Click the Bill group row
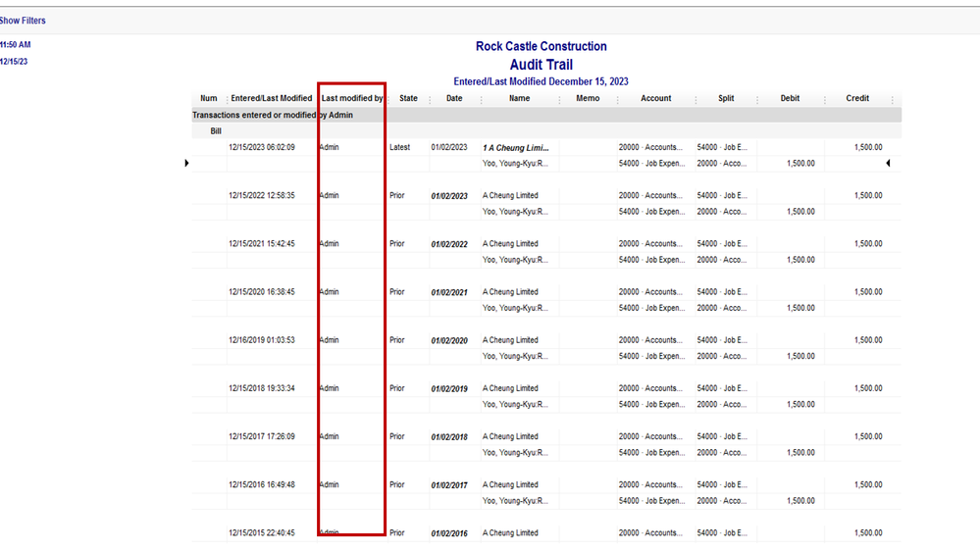Viewport: 980px width, 551px height. (546, 131)
